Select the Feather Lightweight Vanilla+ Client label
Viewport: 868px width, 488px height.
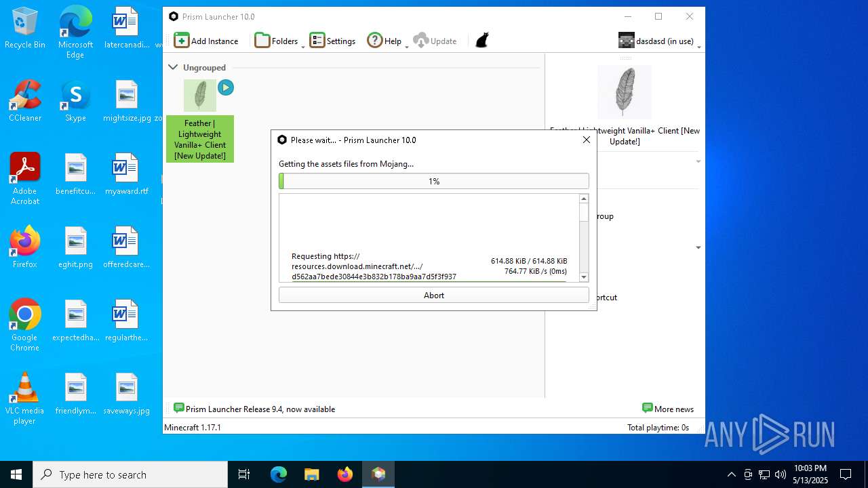pyautogui.click(x=200, y=139)
